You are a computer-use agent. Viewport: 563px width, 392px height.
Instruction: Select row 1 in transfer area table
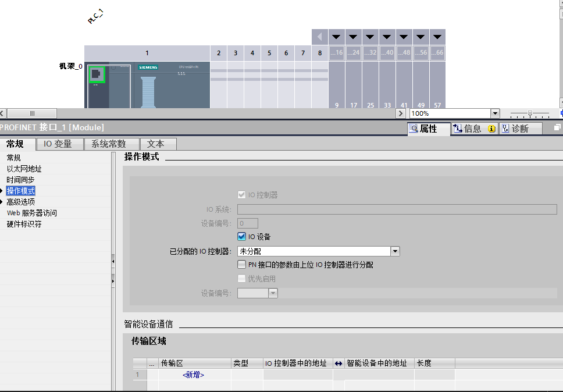click(140, 375)
